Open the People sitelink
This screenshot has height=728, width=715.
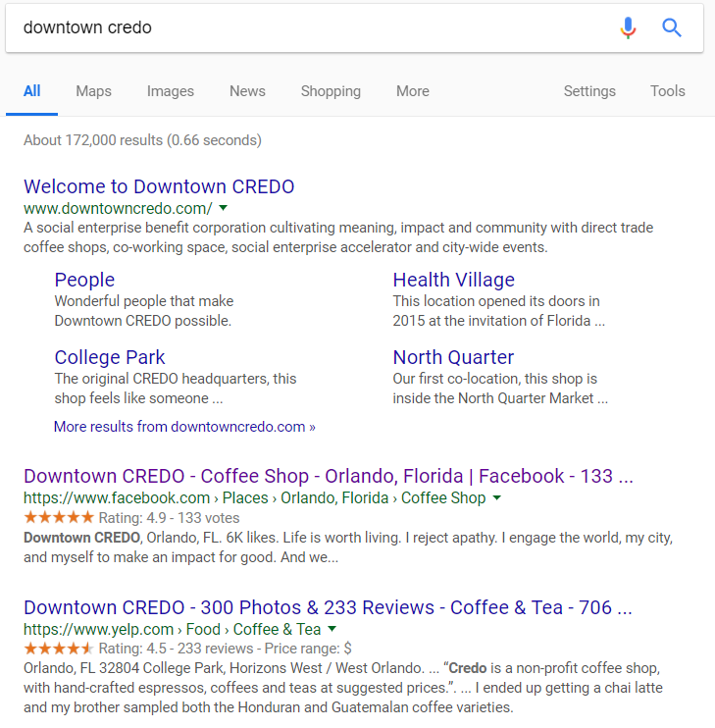(x=84, y=280)
